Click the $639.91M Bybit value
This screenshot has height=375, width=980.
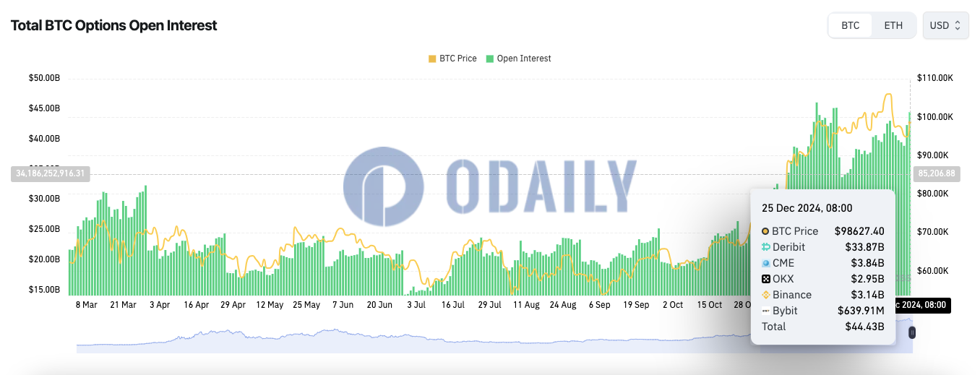[x=861, y=311]
